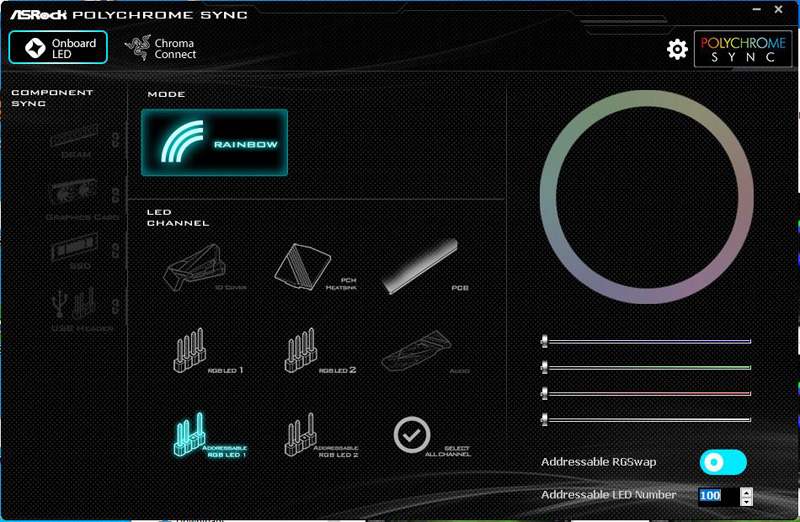The image size is (800, 522).
Task: Increase the Addressable LED Number
Action: [x=746, y=492]
